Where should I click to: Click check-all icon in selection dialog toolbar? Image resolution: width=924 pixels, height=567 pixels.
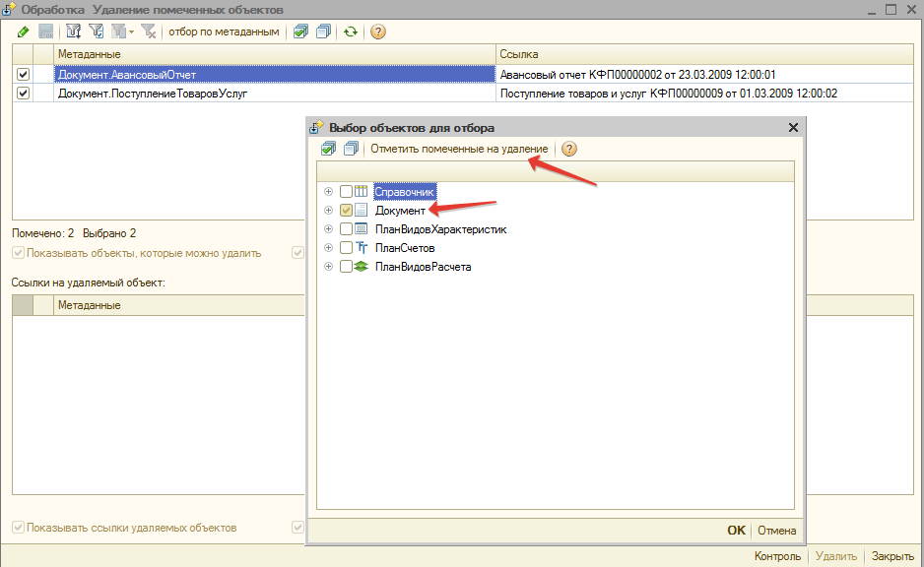[x=329, y=150]
